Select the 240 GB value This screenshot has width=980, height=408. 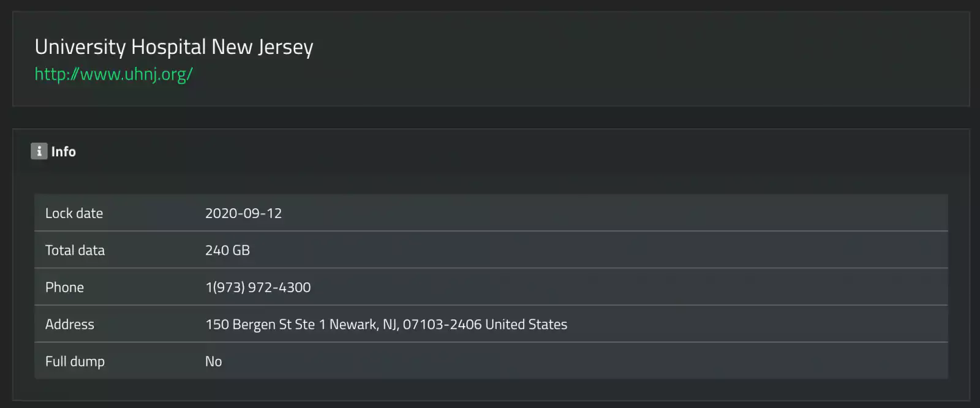coord(227,250)
